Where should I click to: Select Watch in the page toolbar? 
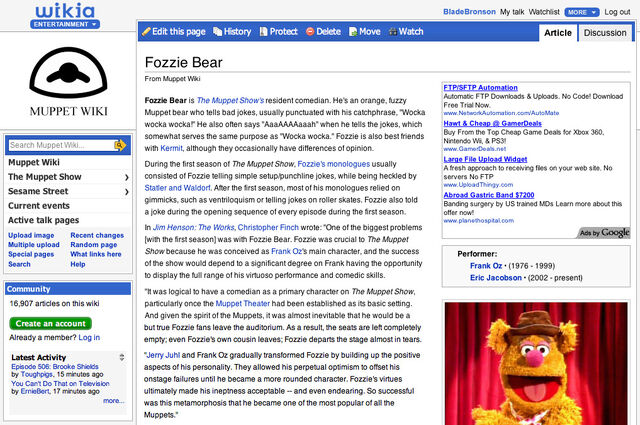pyautogui.click(x=411, y=31)
